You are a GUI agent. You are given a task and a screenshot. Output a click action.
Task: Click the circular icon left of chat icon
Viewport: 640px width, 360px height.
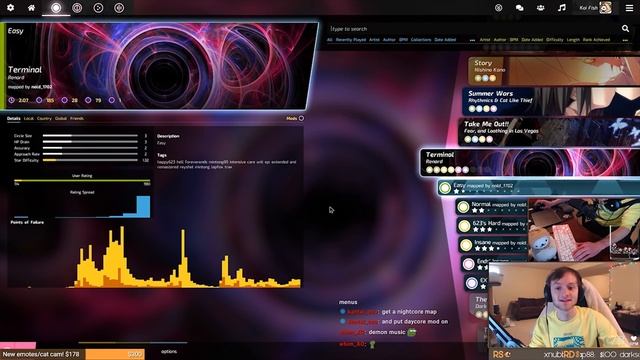point(498,8)
